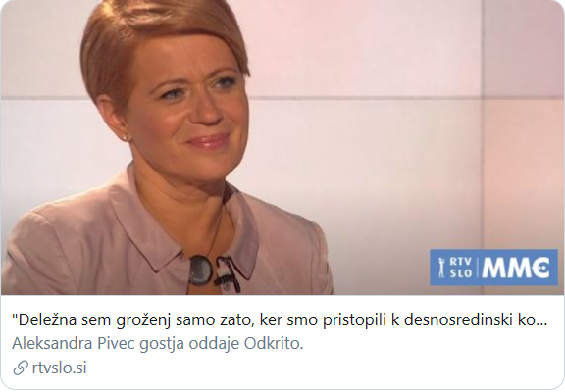Click the RTV SLO figure logo in watermark

[x=440, y=268]
